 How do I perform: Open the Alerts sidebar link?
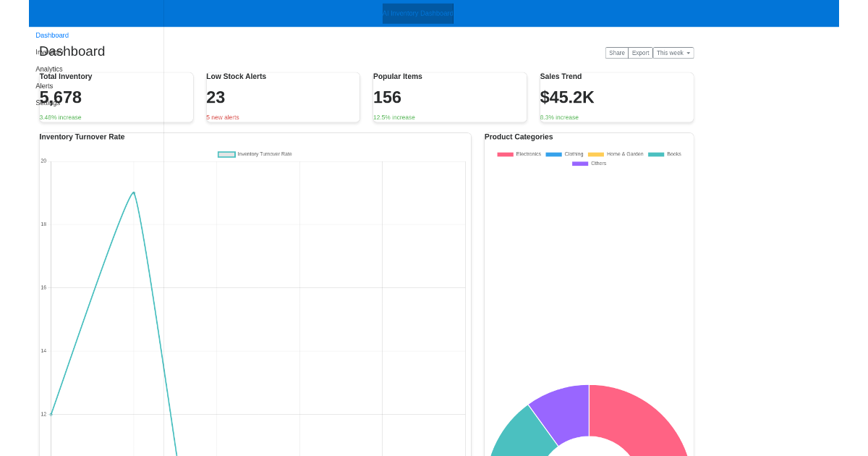(x=44, y=86)
